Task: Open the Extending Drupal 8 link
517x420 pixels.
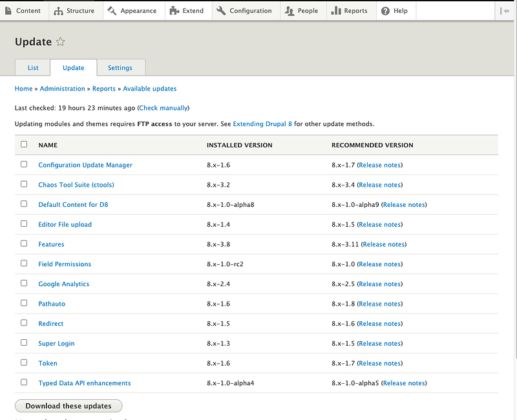Action: coord(262,124)
